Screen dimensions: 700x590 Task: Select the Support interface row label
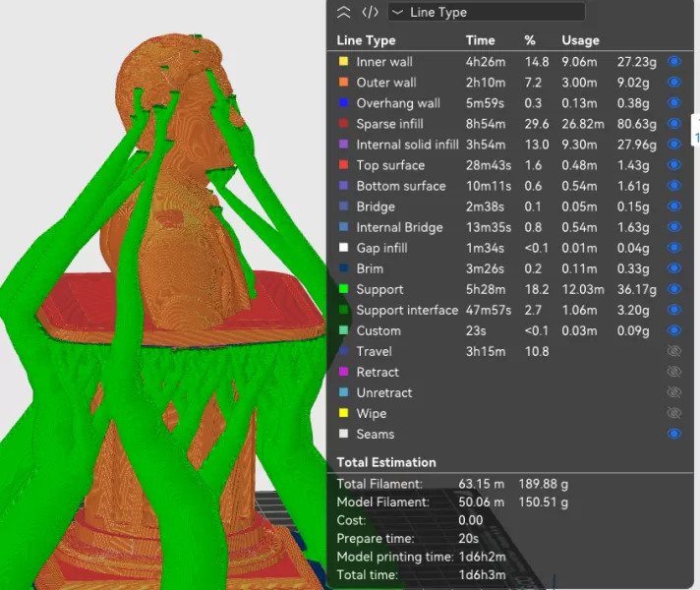click(407, 310)
